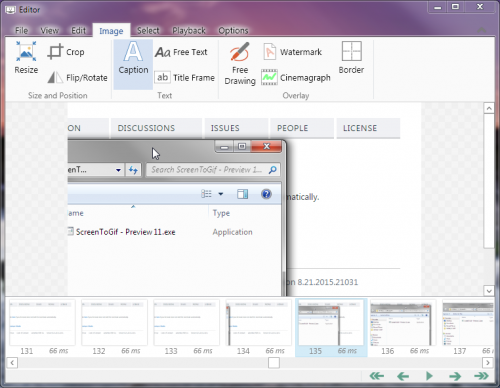Viewport: 500px width, 388px height.
Task: Jump to the last frame
Action: point(481,376)
